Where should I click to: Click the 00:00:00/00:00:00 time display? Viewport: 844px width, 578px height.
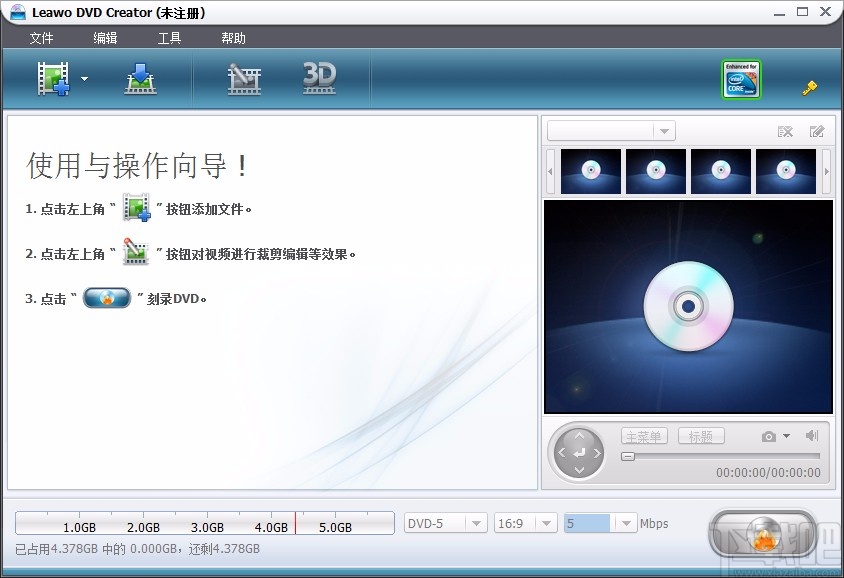click(x=768, y=473)
